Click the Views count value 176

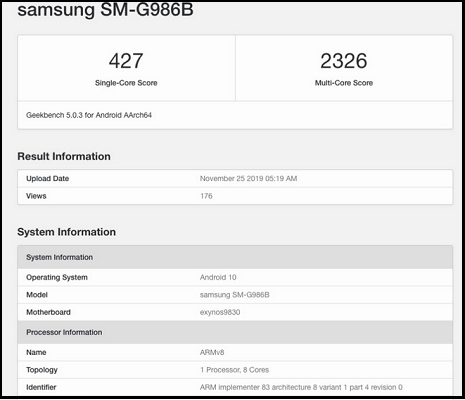point(206,196)
